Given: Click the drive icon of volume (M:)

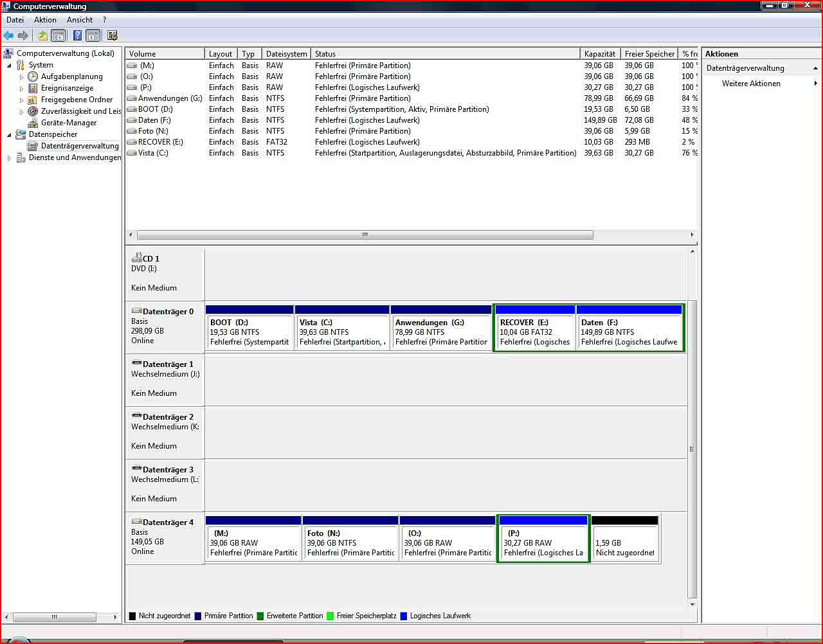Looking at the screenshot, I should click(132, 66).
